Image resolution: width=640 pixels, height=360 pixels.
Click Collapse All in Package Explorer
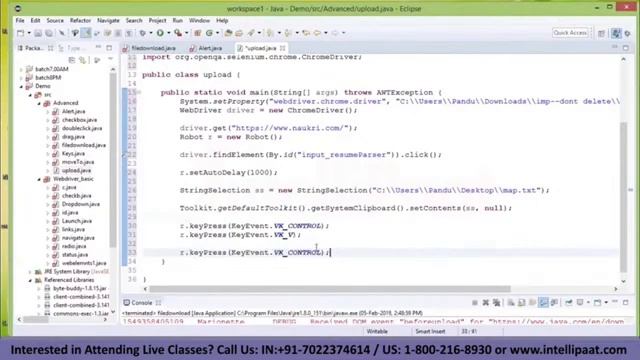point(72,60)
